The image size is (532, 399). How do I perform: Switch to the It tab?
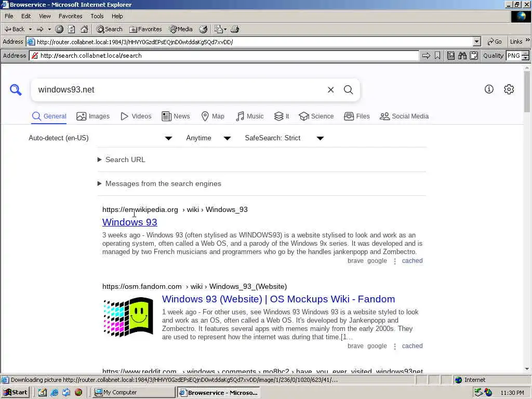point(282,116)
